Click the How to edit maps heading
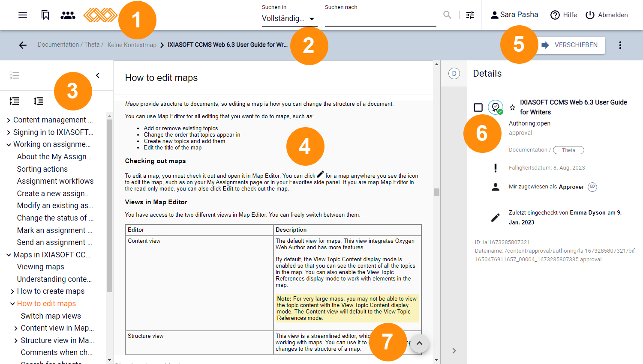This screenshot has width=643, height=364. (161, 78)
